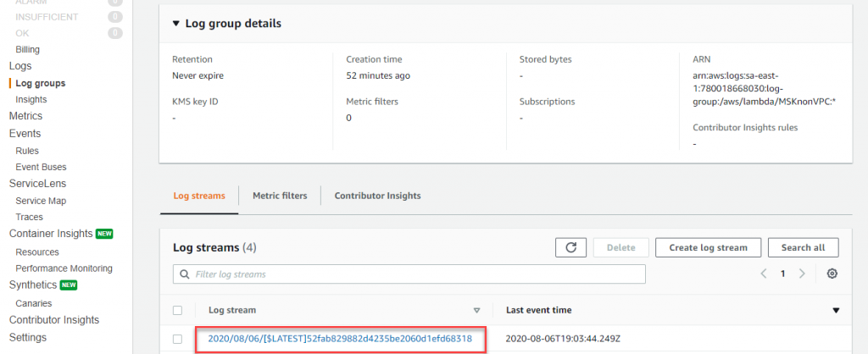Collapse the Log group details section
This screenshot has width=868, height=354.
coord(175,24)
